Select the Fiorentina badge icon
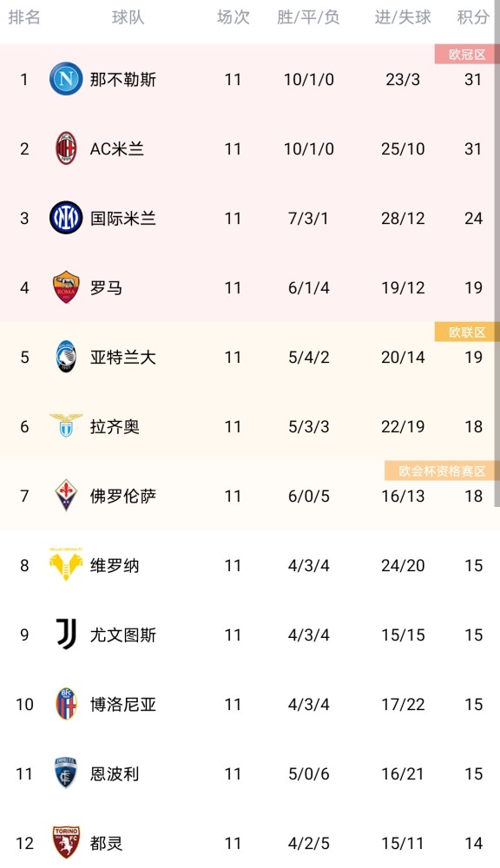This screenshot has width=500, height=868. (66, 496)
